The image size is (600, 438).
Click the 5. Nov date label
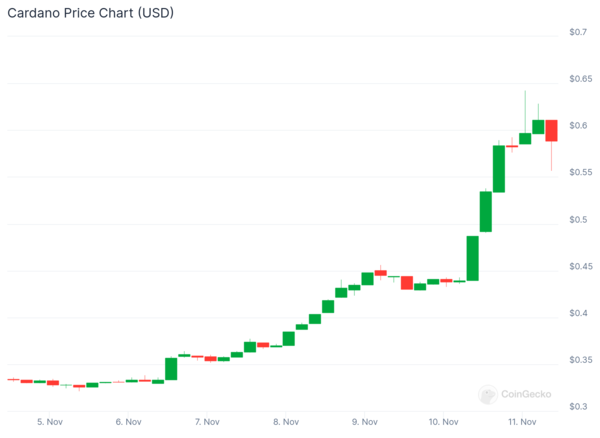point(49,422)
